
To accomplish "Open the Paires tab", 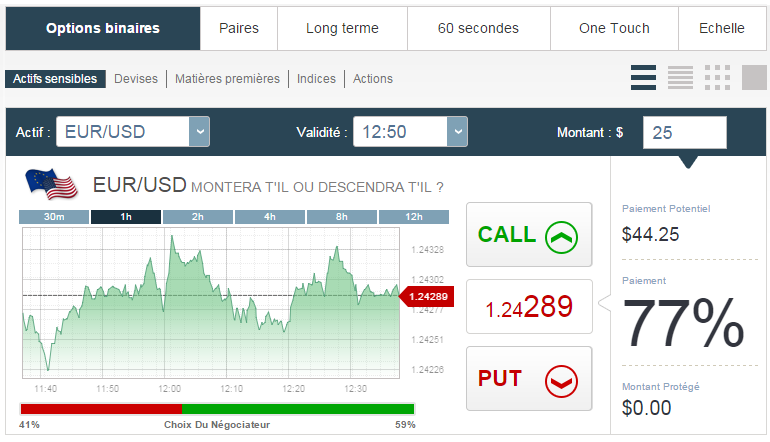I will click(239, 28).
